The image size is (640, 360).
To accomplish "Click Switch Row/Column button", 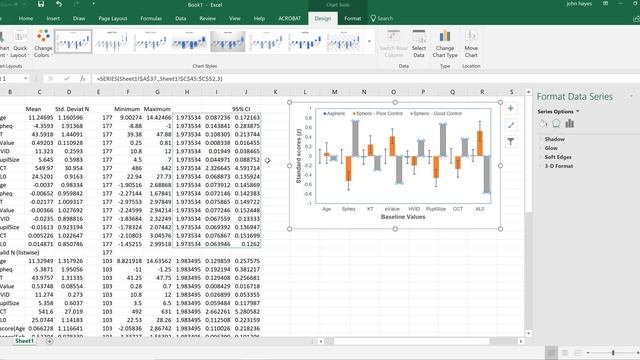I will (393, 43).
